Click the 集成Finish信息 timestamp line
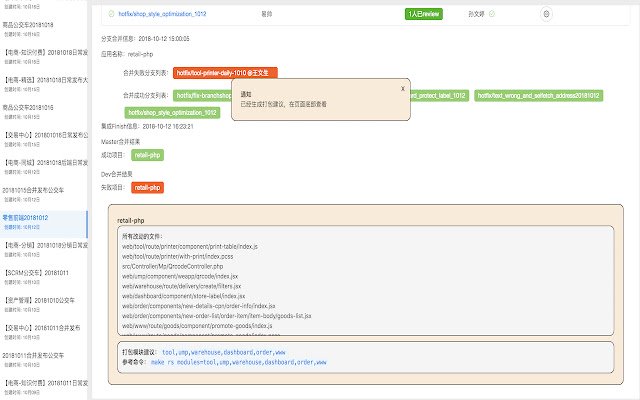This screenshot has height=400, width=640. [147, 127]
